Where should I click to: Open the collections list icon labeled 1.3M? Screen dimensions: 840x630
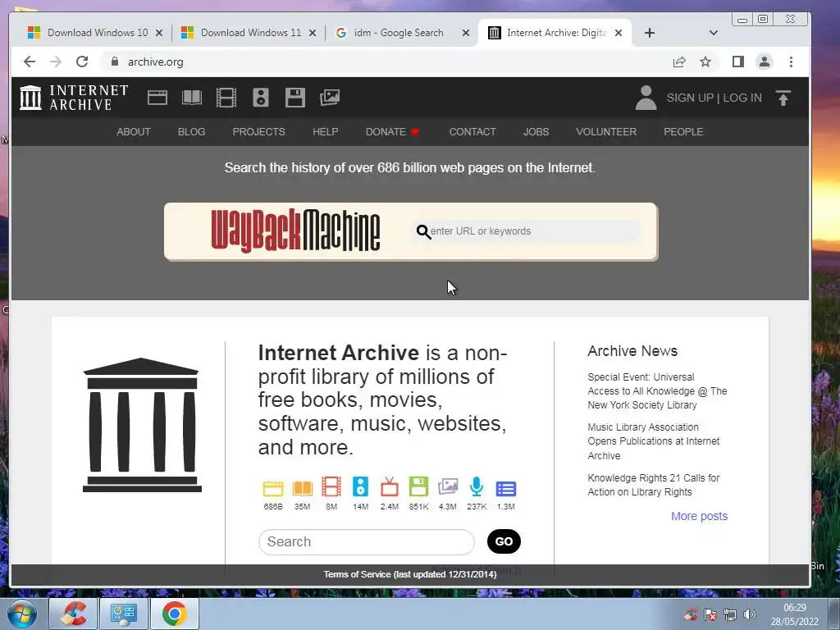point(505,489)
